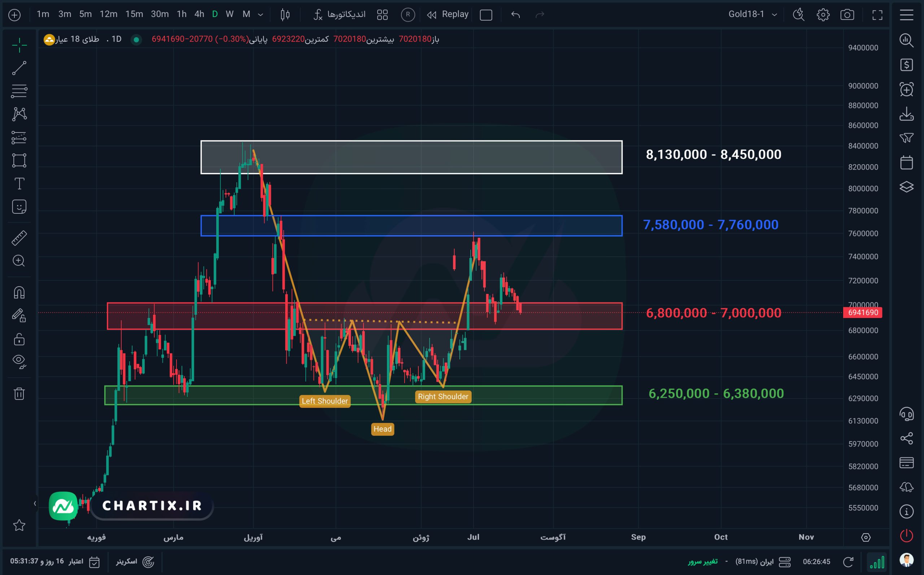This screenshot has width=924, height=575.
Task: Take a chart snapshot with camera icon
Action: coord(847,15)
